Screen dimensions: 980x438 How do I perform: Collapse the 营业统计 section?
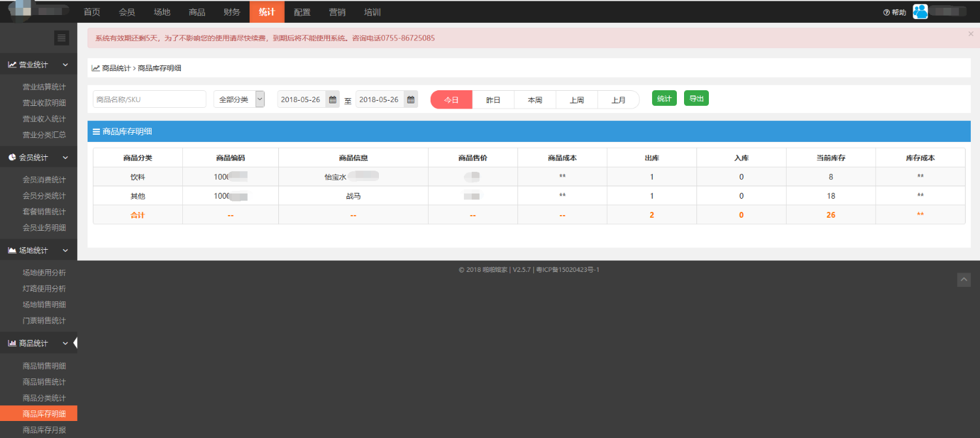[65, 65]
